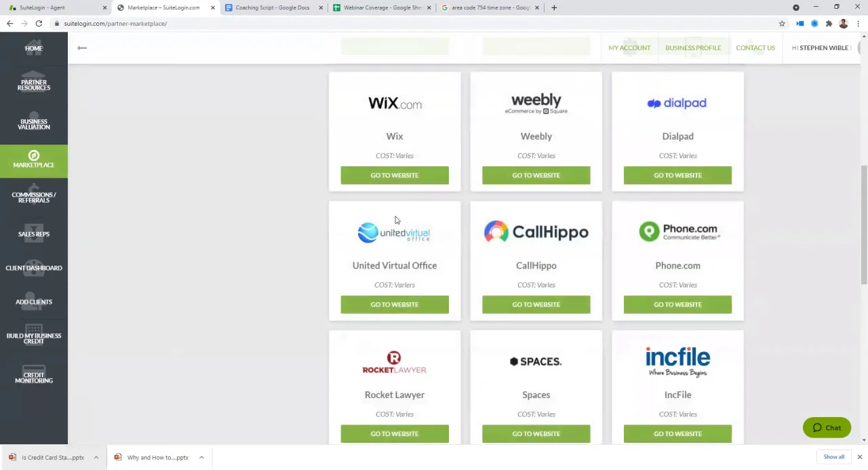This screenshot has height=470, width=868.
Task: Expand options for Why and How download
Action: coord(201,458)
